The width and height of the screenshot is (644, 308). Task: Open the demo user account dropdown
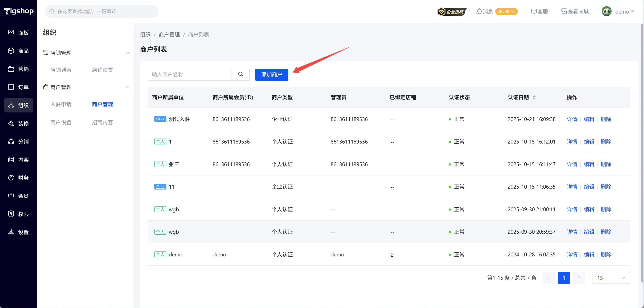623,11
